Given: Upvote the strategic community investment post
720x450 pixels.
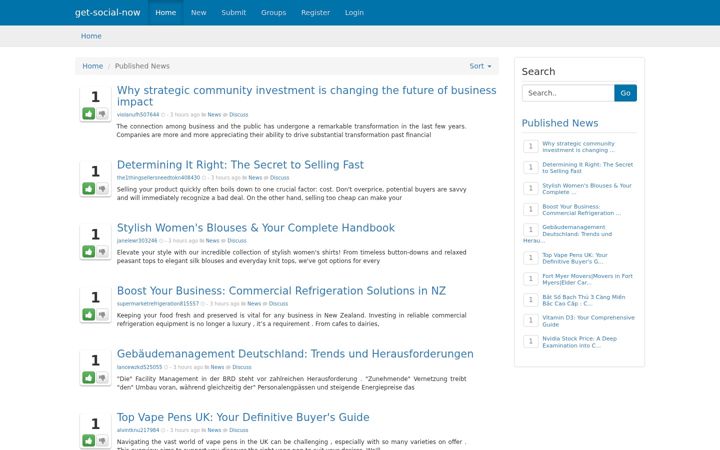Looking at the screenshot, I should pos(89,113).
